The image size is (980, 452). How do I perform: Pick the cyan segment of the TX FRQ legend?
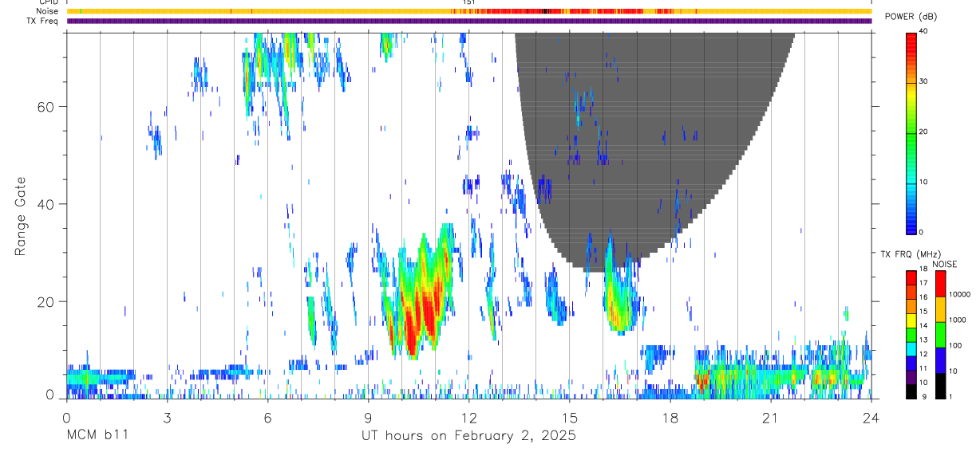[x=911, y=349]
